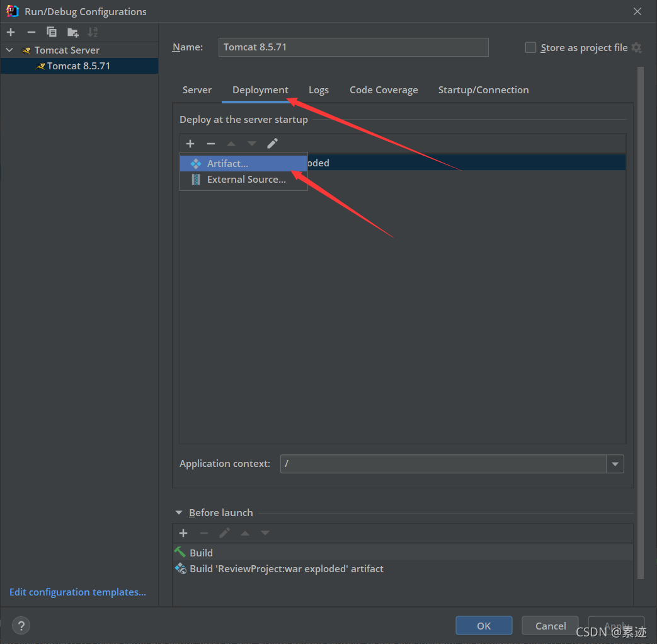Select the Build before-launch task
The height and width of the screenshot is (644, 657).
pos(403,553)
